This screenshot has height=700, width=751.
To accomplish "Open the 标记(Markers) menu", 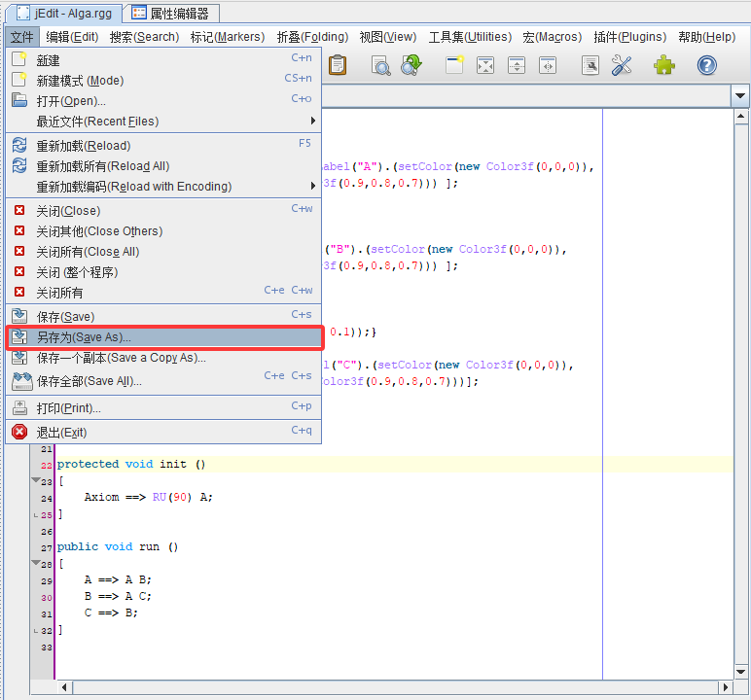I will coord(228,37).
